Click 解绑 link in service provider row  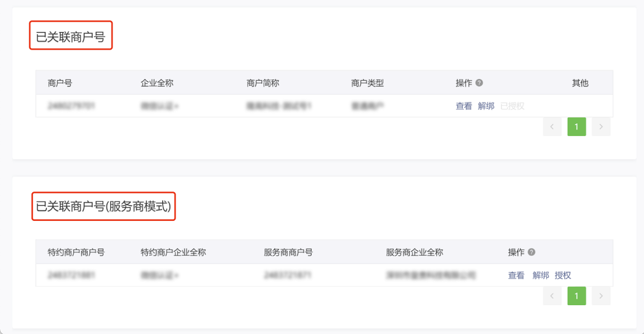[540, 275]
